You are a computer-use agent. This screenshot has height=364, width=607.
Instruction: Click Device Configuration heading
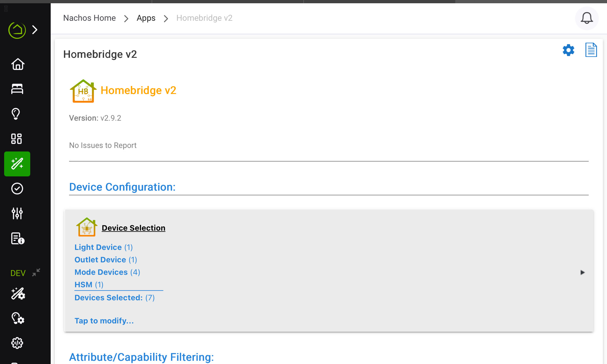pos(122,187)
